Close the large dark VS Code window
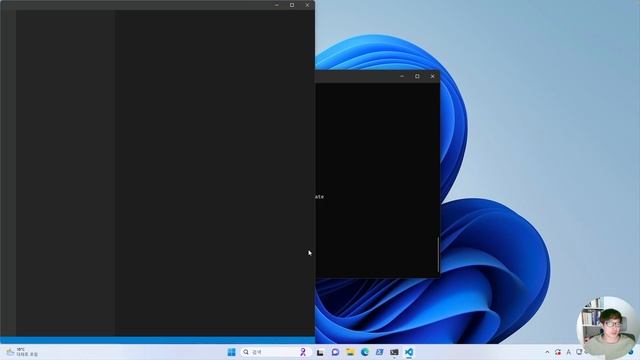This screenshot has height=360, width=640. (307, 5)
